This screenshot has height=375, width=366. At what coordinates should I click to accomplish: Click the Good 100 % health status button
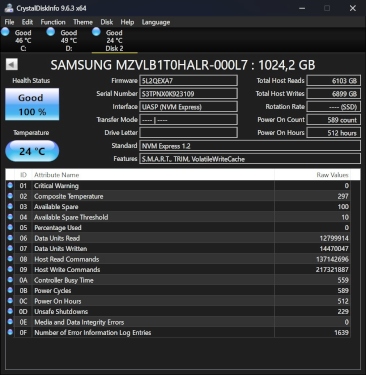click(32, 104)
